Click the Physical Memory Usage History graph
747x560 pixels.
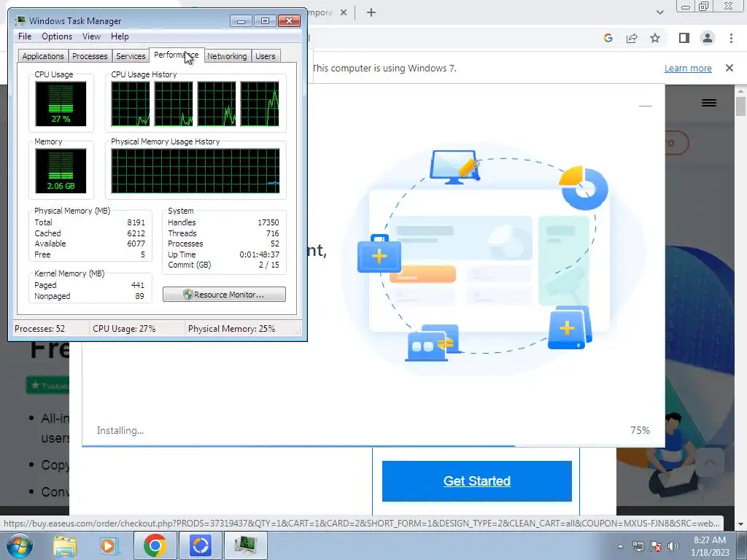click(x=196, y=171)
